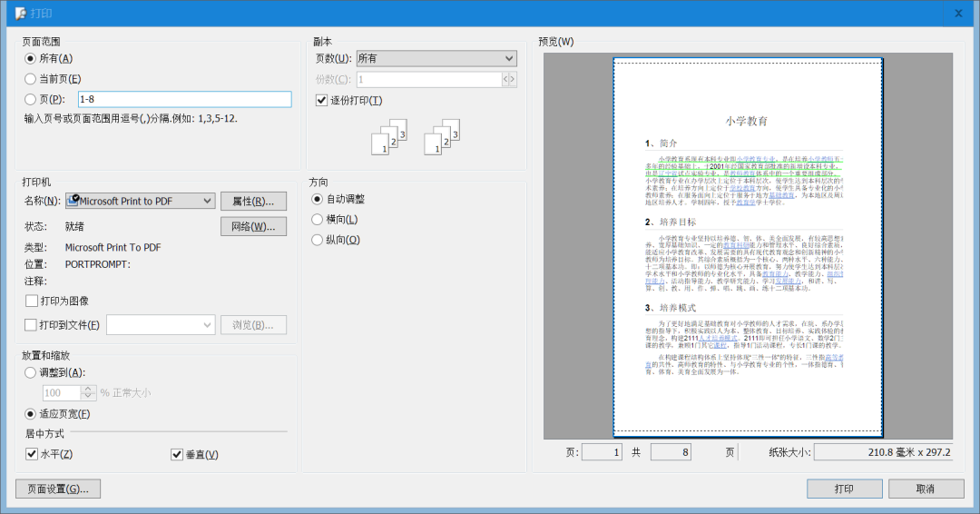Image resolution: width=980 pixels, height=514 pixels.
Task: Select 横向(L) landscape orientation
Action: pyautogui.click(x=317, y=220)
